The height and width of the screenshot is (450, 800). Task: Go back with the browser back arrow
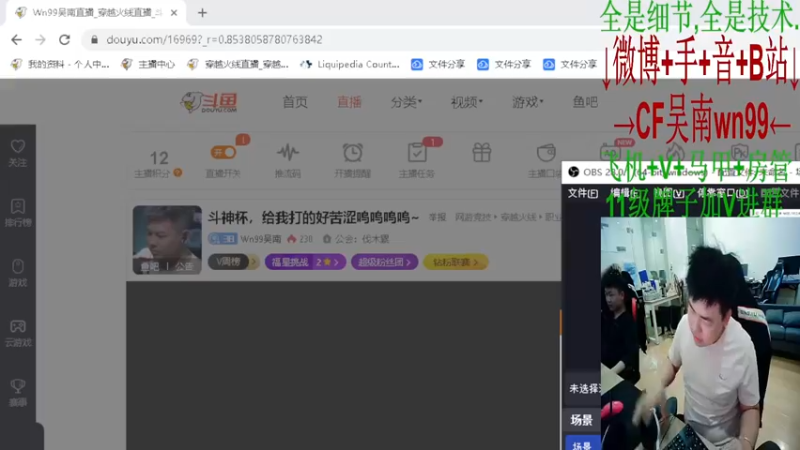point(16,39)
